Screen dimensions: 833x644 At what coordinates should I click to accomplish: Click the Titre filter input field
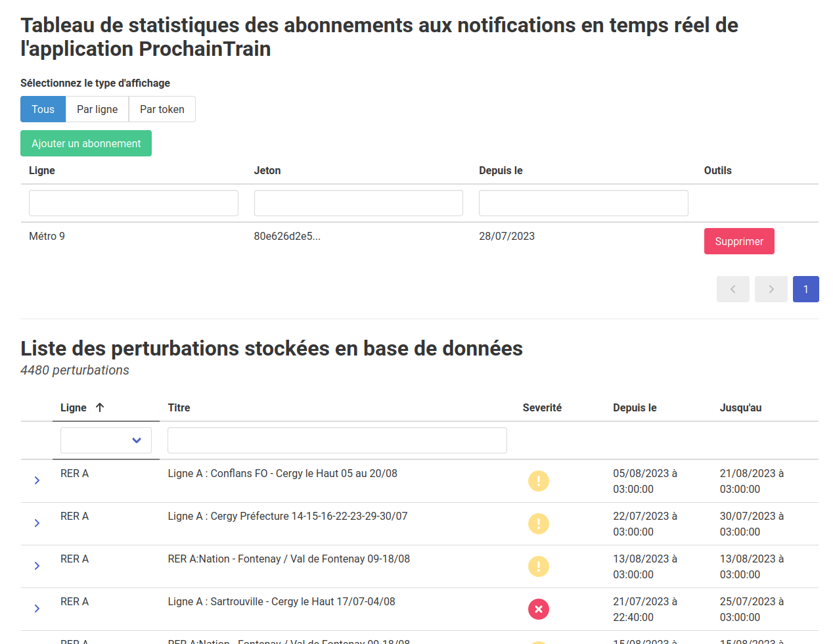click(x=336, y=440)
